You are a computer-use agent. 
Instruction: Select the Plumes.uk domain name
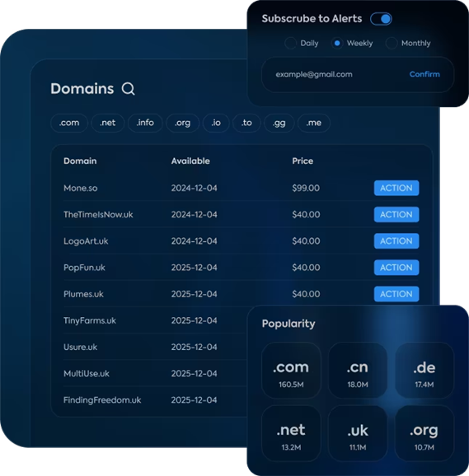[x=83, y=294]
